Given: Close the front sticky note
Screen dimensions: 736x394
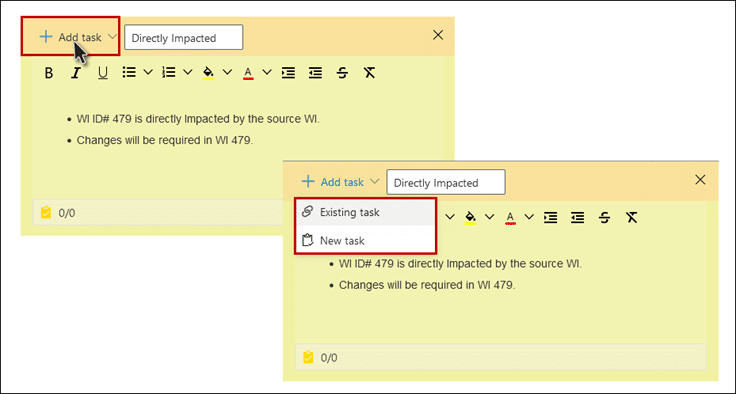Looking at the screenshot, I should click(700, 180).
